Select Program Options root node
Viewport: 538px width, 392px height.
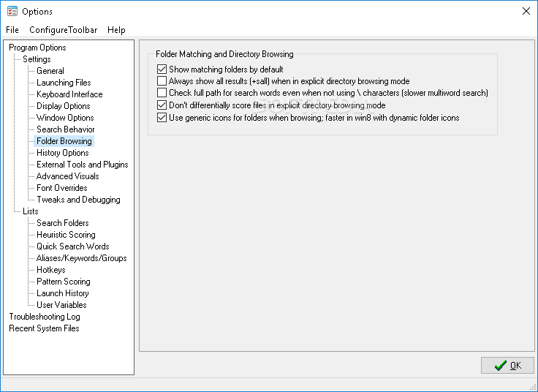(37, 48)
